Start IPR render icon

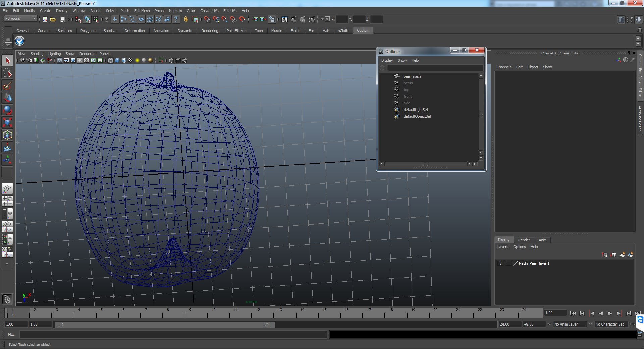coord(303,19)
